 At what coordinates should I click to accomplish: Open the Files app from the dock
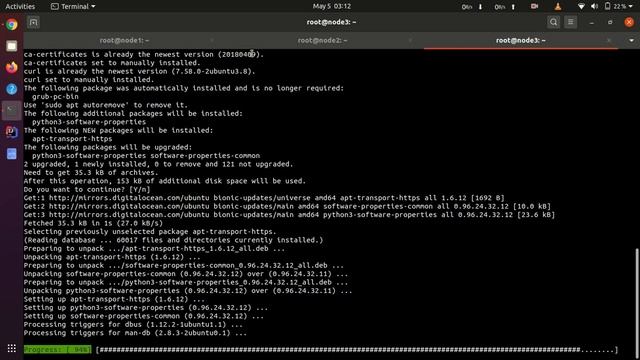click(x=11, y=46)
